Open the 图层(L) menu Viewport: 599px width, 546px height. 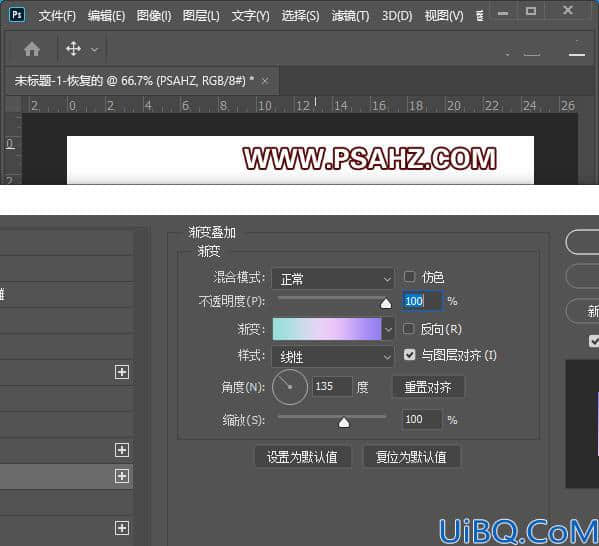201,16
